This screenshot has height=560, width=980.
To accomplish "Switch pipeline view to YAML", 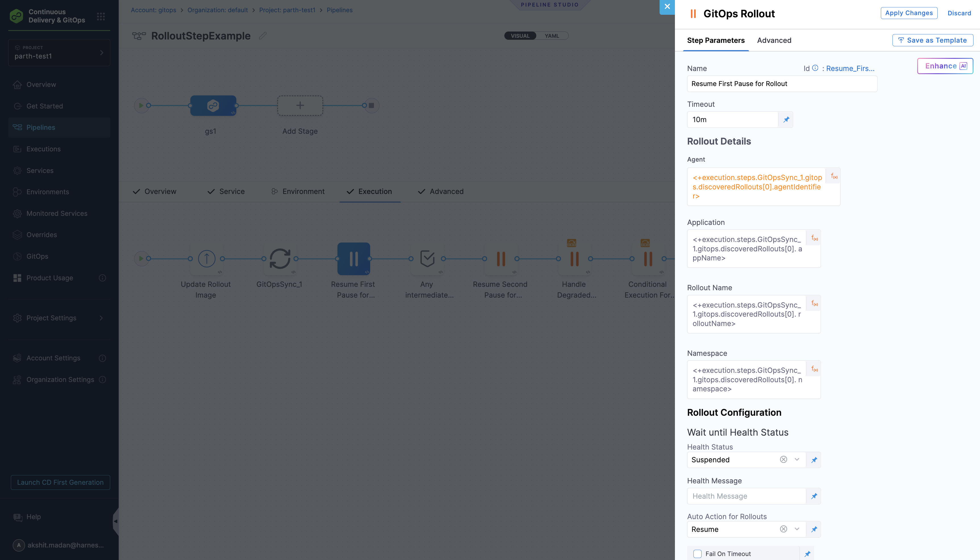I will coord(552,36).
